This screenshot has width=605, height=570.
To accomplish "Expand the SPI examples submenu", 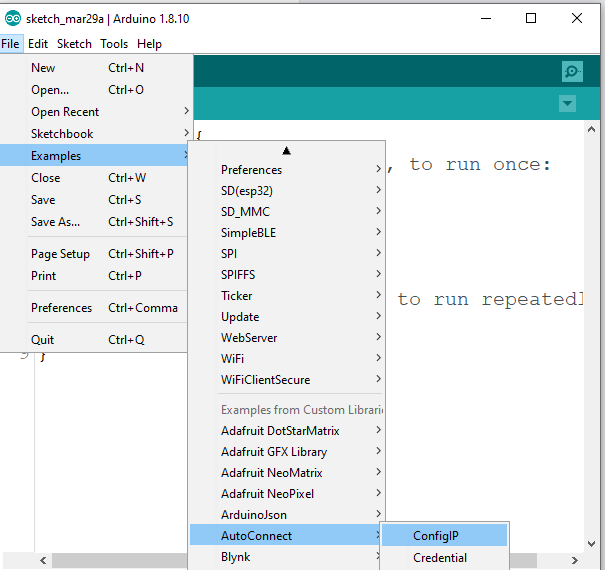I will (x=287, y=254).
